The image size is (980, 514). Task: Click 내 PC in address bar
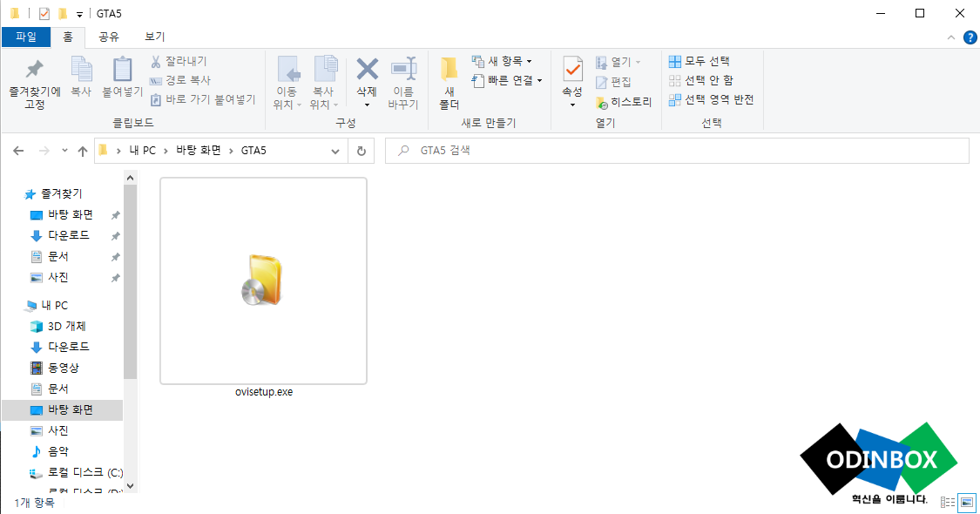click(x=143, y=151)
